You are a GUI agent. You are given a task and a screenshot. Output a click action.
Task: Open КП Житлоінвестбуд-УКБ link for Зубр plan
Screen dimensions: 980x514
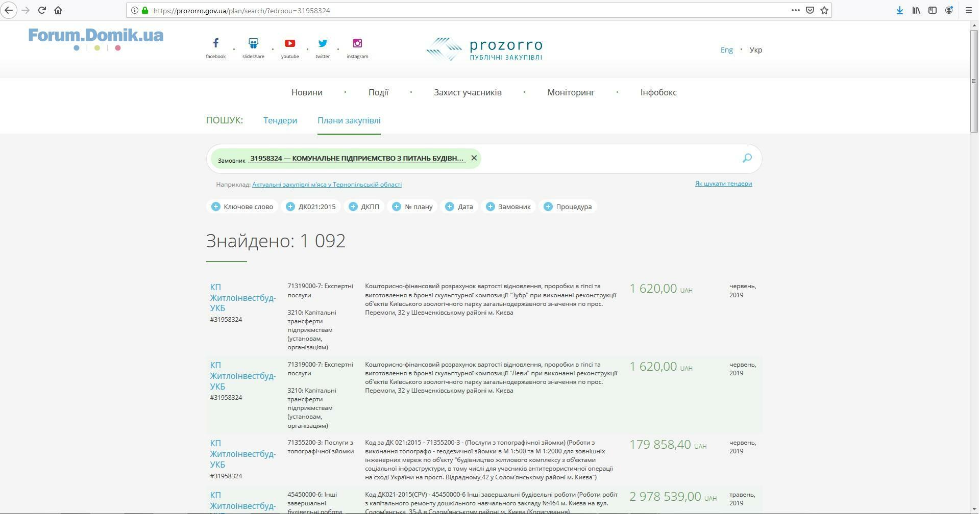[242, 297]
